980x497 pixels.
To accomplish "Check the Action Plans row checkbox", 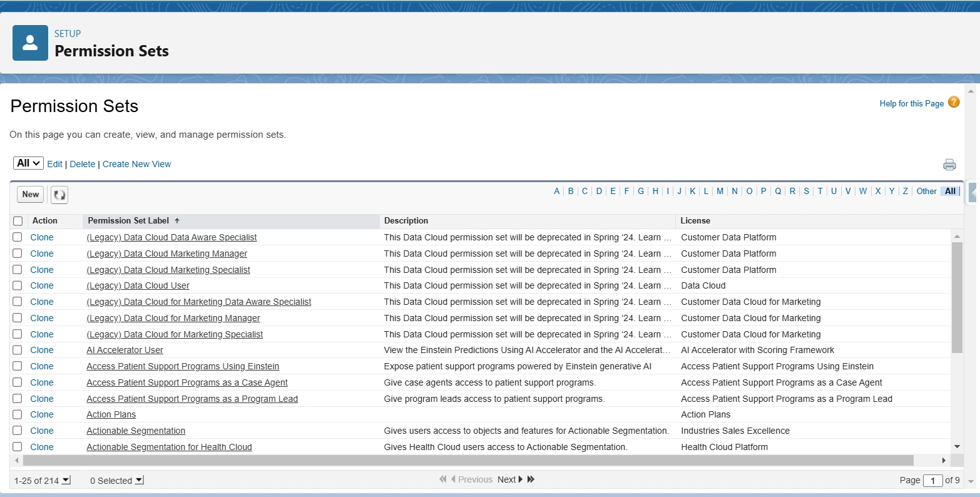I will click(17, 414).
